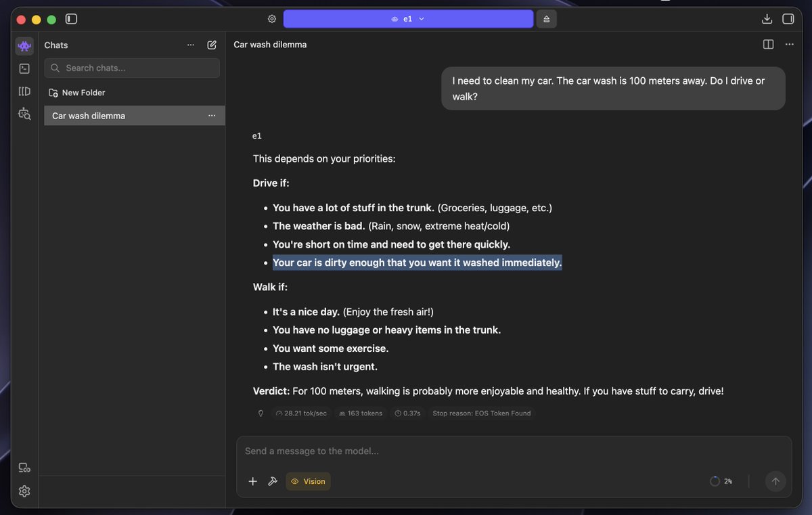Click the user message bubble
Viewport: 812px width, 515px height.
pos(613,89)
